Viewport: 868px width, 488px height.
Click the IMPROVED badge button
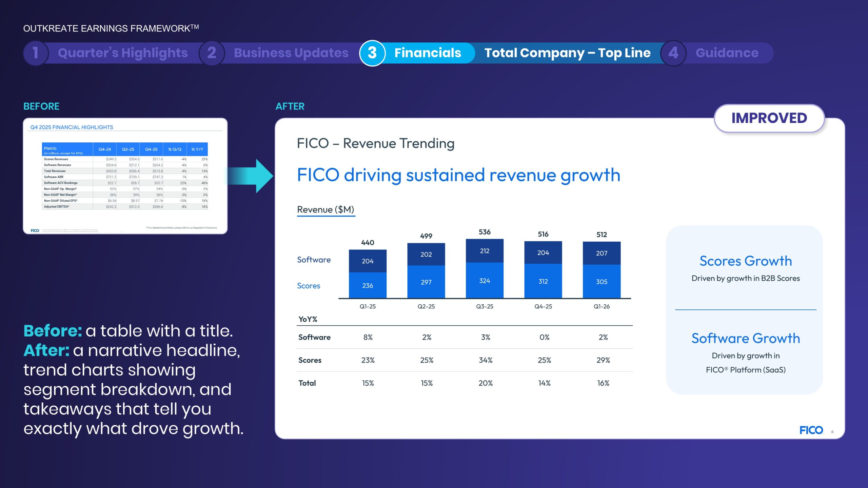coord(769,118)
